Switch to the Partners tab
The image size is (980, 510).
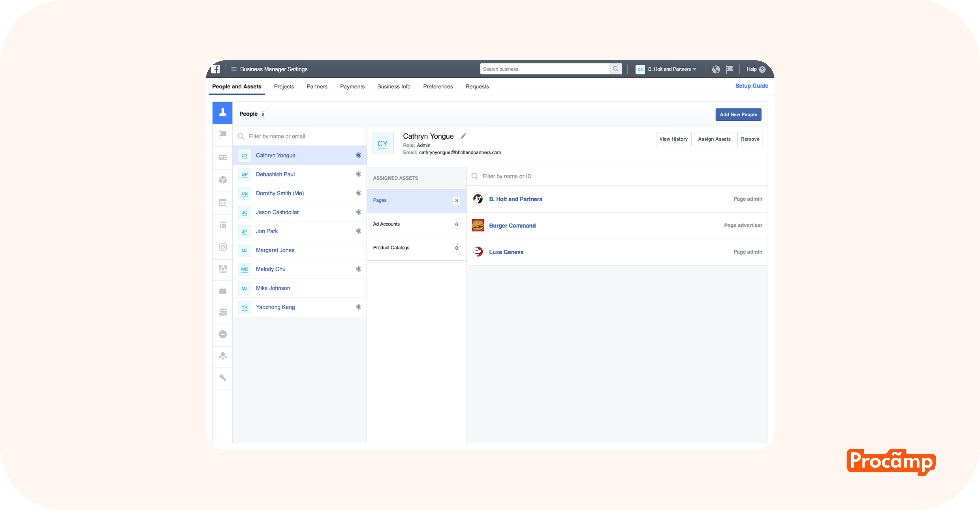(317, 86)
